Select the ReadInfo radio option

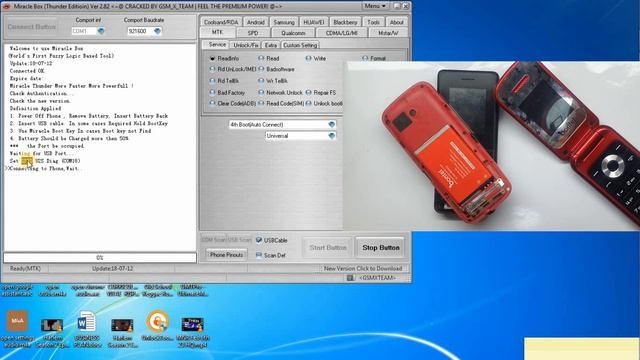212,58
